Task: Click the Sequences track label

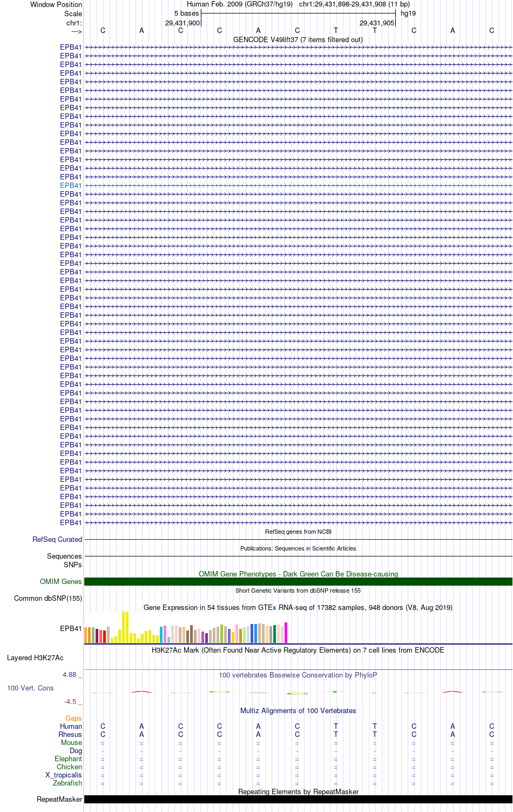Action: [x=64, y=556]
